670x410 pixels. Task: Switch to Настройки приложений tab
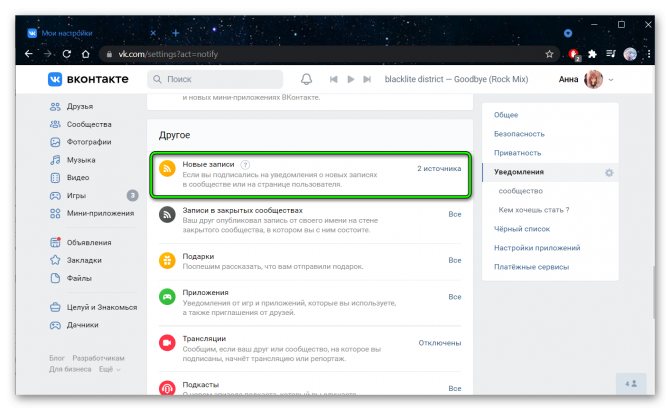pyautogui.click(x=537, y=248)
